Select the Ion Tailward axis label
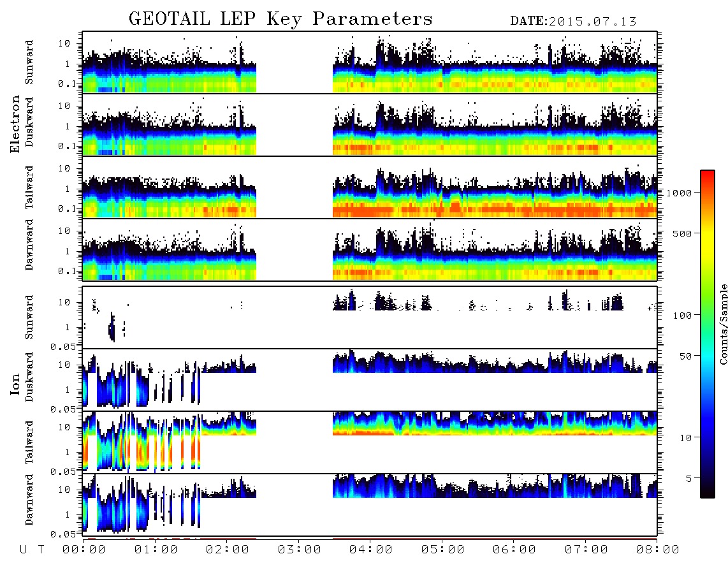Viewport: 728px width, 561px height. (x=29, y=442)
